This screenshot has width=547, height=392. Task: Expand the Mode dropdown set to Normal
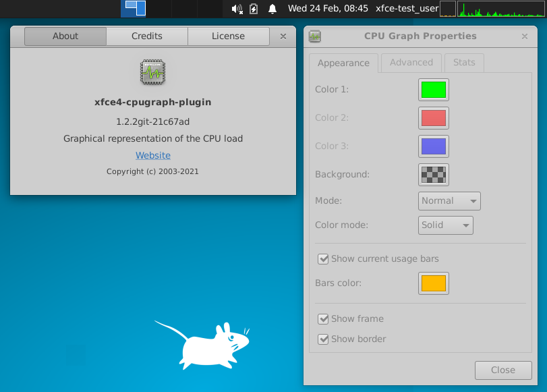pos(449,201)
